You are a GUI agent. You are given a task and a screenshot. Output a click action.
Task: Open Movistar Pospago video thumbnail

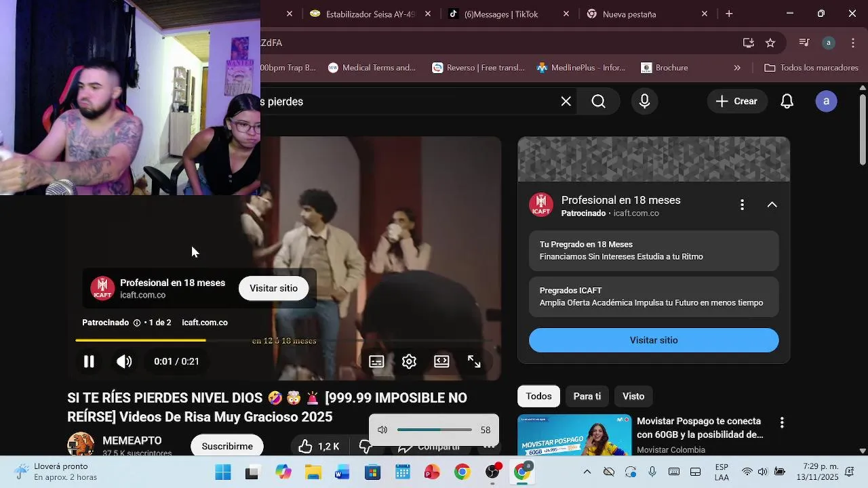574,435
